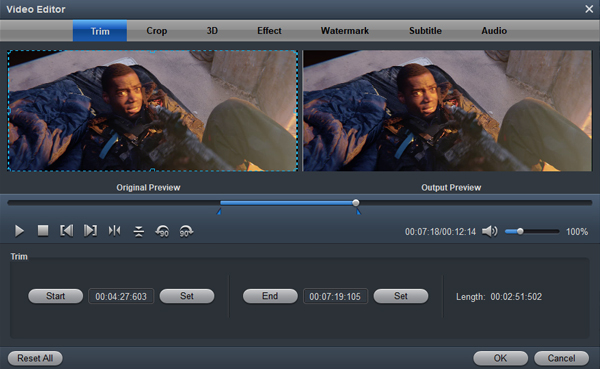Screen dimensions: 600x369
Task: Click the Output Preview video frame
Action: coord(447,111)
